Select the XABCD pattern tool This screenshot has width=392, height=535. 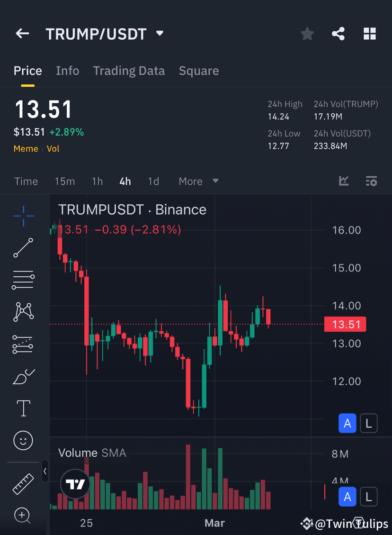tap(24, 312)
